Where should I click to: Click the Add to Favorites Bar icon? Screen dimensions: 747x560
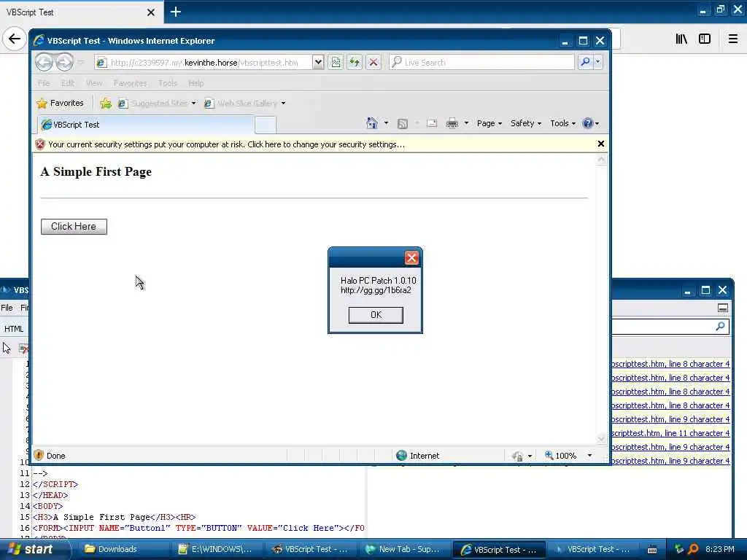[x=106, y=103]
